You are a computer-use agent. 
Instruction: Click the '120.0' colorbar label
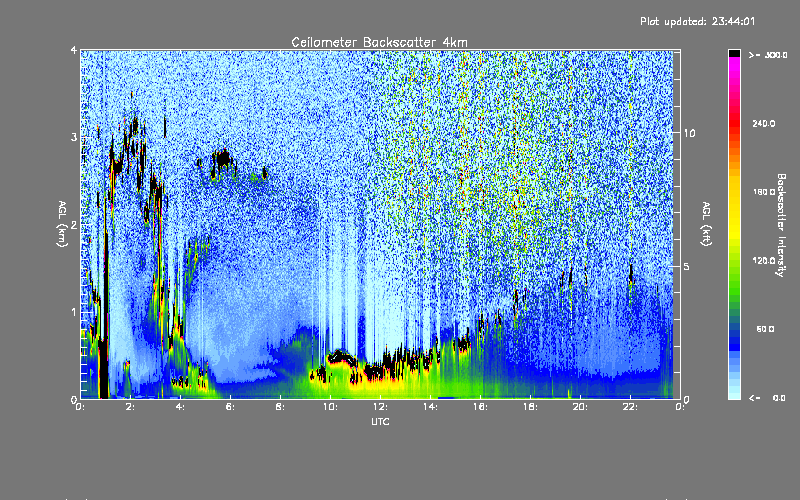click(764, 261)
